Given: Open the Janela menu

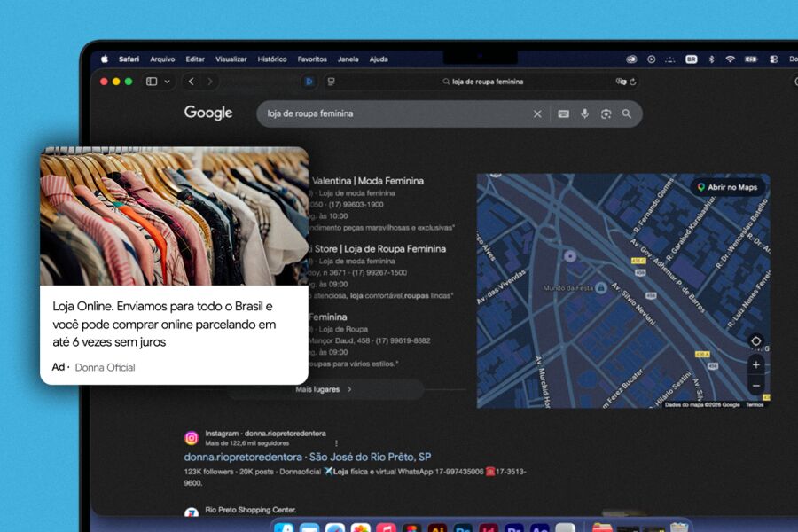Looking at the screenshot, I should pos(348,59).
